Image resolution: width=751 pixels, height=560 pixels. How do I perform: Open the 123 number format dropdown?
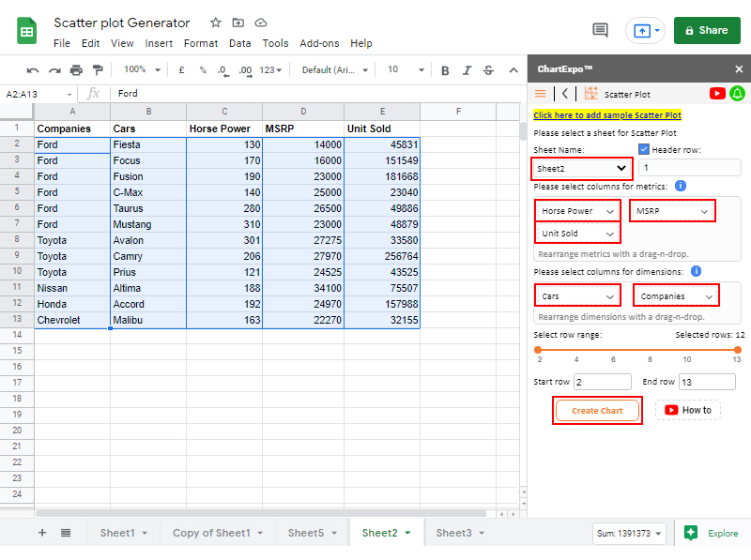[270, 70]
